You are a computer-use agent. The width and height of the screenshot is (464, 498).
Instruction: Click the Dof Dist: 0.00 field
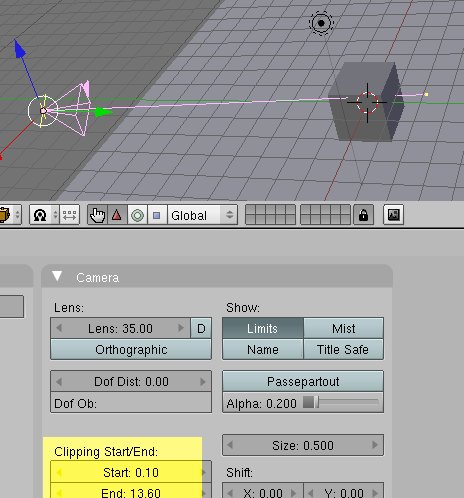(131, 381)
